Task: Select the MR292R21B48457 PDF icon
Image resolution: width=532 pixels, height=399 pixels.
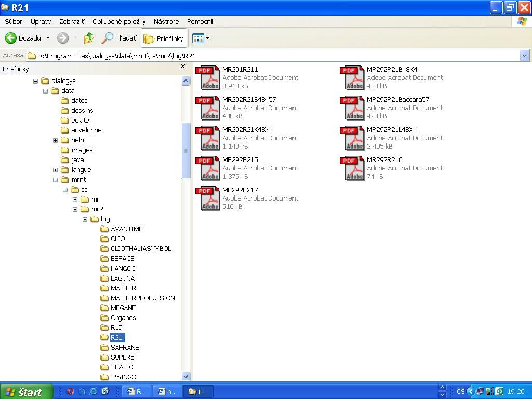Action: coord(208,108)
